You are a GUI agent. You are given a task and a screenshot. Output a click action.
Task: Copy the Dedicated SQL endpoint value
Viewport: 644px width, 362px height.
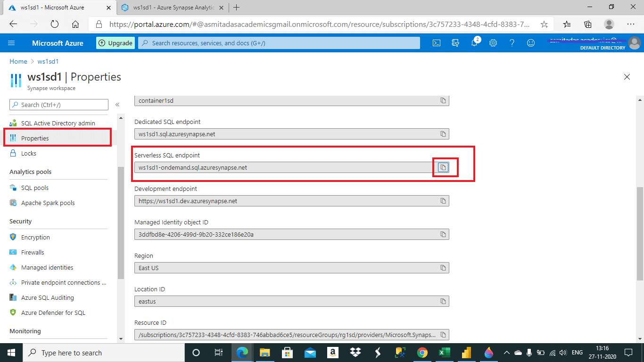point(443,134)
